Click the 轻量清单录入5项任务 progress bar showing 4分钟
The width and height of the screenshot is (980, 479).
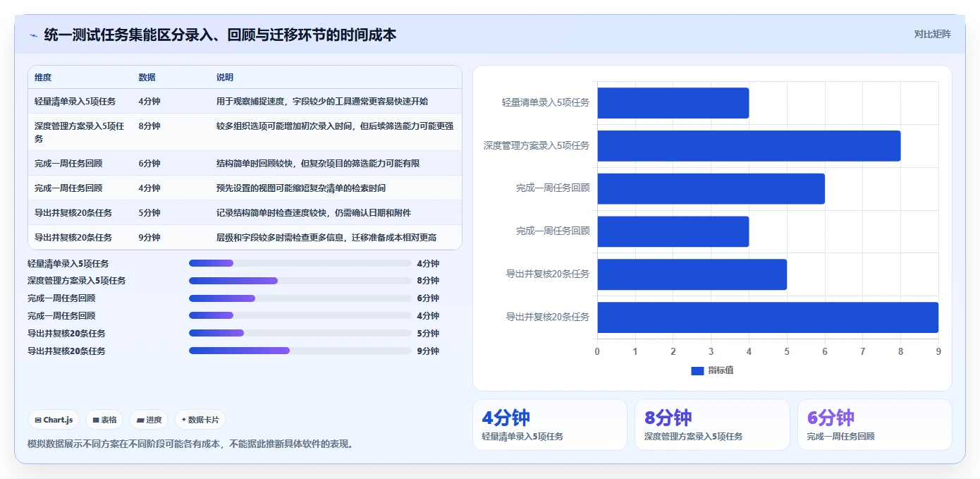tap(300, 263)
